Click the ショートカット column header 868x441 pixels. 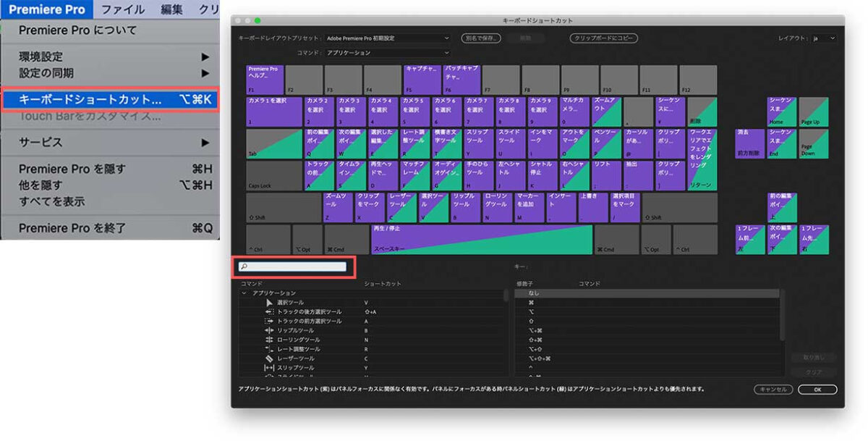coord(382,283)
